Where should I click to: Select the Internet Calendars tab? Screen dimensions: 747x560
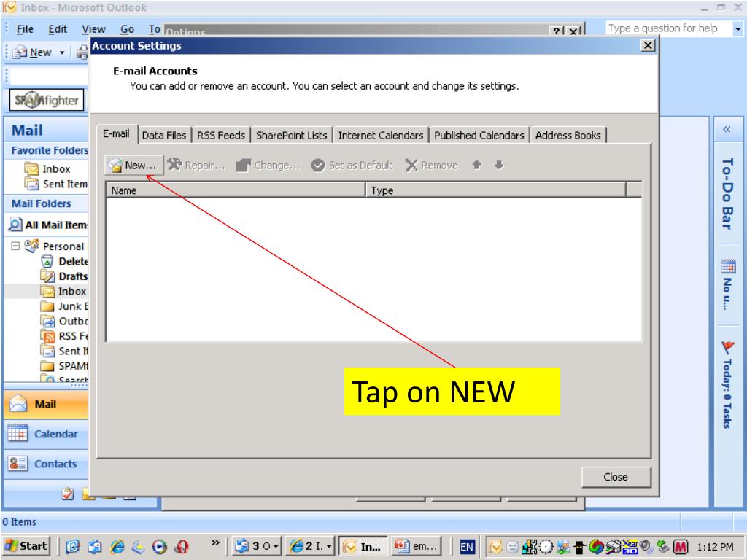click(381, 135)
